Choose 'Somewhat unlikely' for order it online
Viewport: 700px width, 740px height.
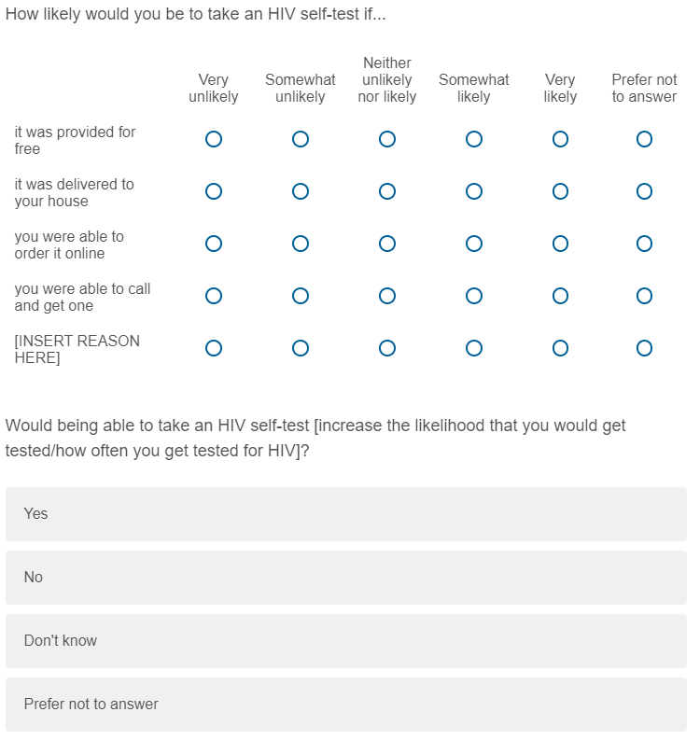coord(301,244)
